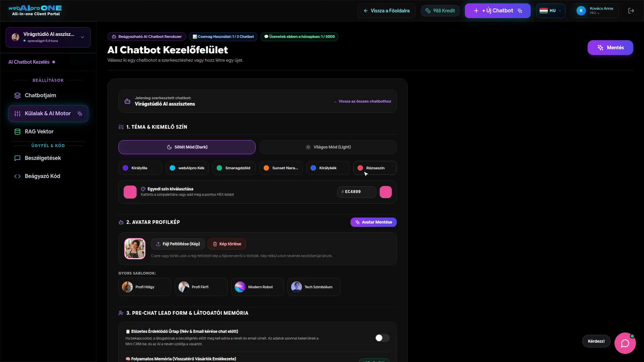Click the Kép törlése button

[227, 244]
